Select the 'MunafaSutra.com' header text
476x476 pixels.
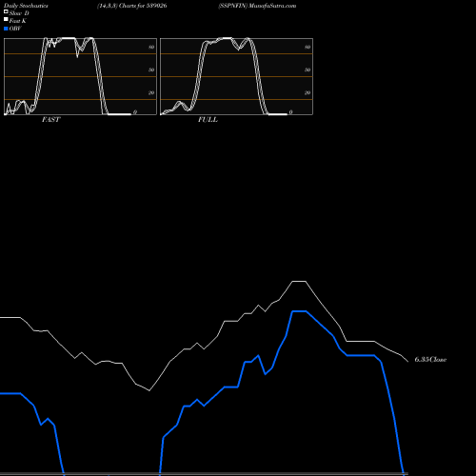point(272,6)
